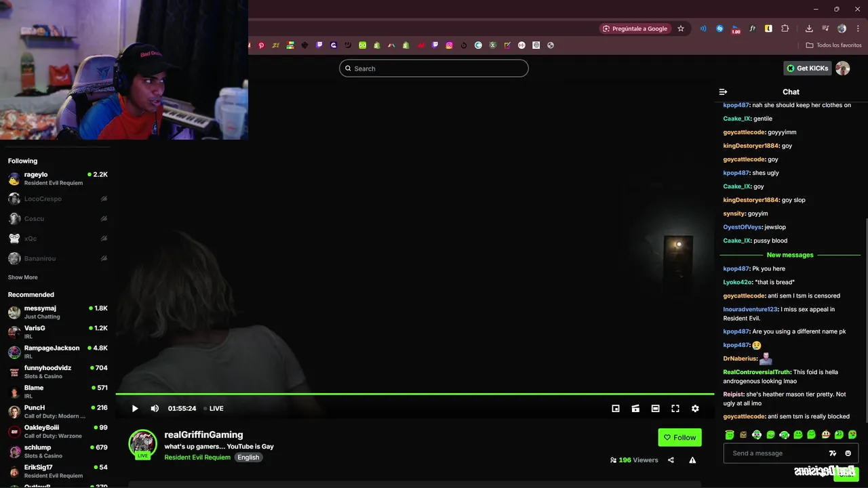Bookmark this page with star icon
The height and width of the screenshot is (488, 868).
(x=681, y=28)
